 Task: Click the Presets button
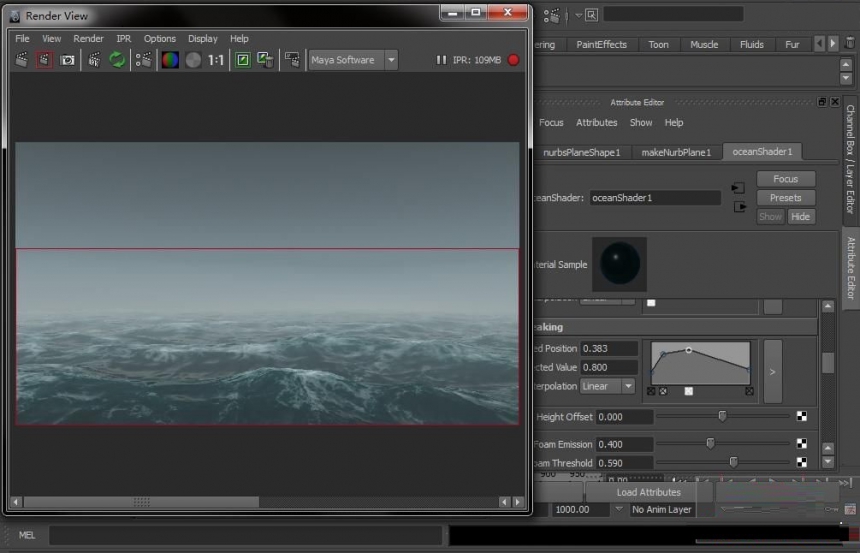pos(785,198)
